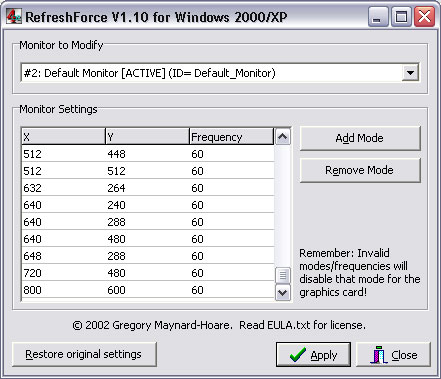Select the row with X value 648

coord(148,256)
